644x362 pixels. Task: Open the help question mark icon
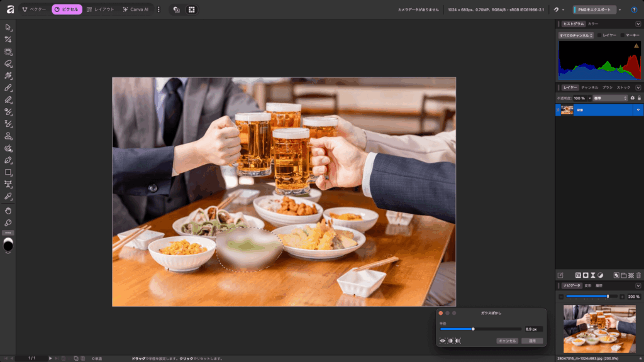point(634,9)
